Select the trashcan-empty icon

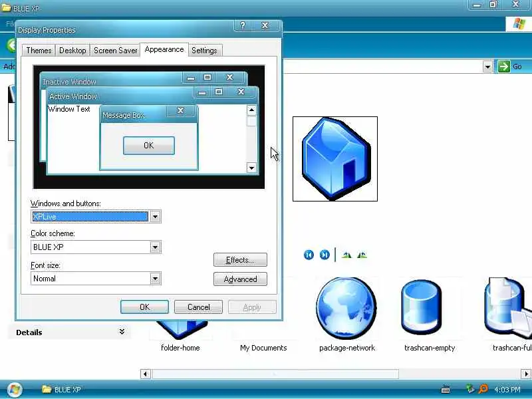tap(422, 307)
